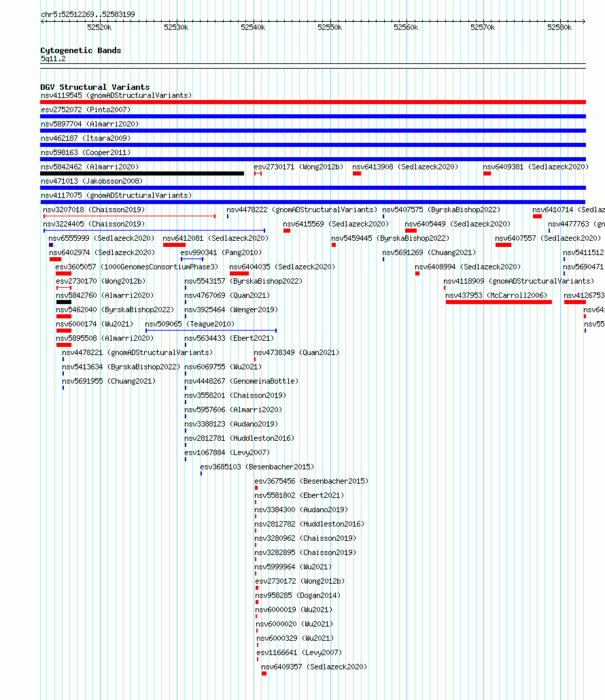Open nsv598163 (Cooper2011) entry
The image size is (605, 700).
coord(86,152)
